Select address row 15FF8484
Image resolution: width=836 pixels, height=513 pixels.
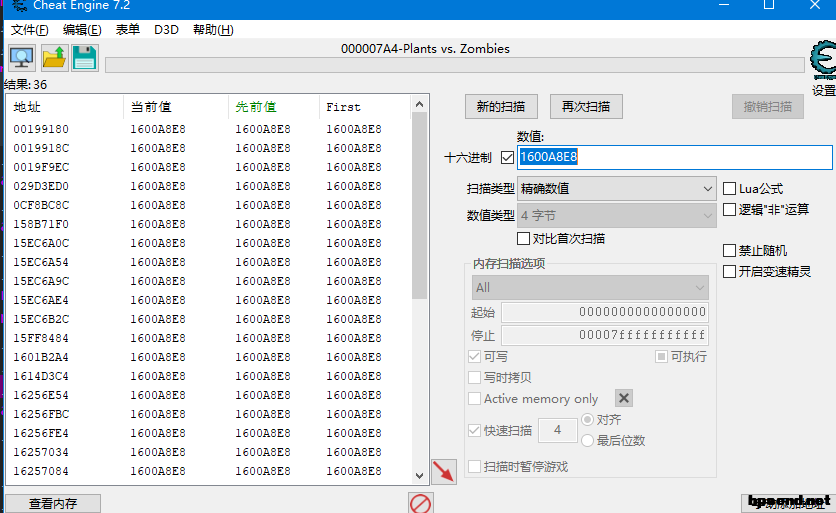[x=210, y=338]
